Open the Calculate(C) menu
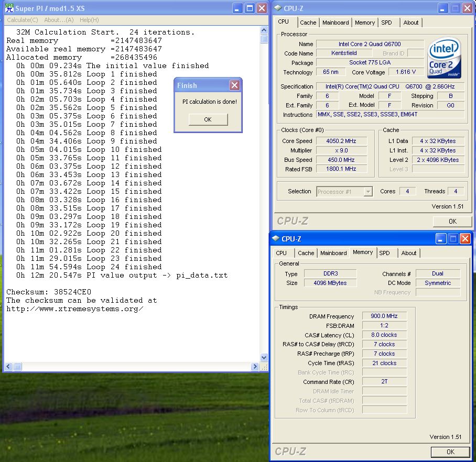 [x=23, y=20]
